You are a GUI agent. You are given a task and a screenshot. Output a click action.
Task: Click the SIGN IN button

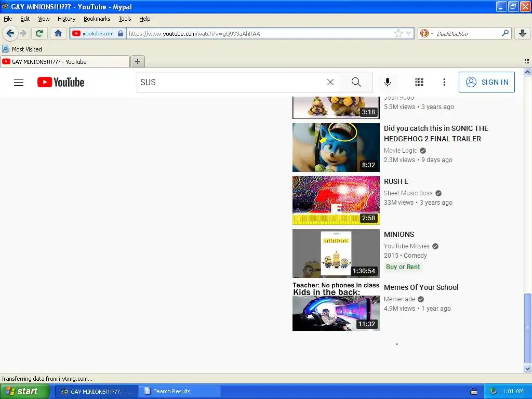click(486, 82)
